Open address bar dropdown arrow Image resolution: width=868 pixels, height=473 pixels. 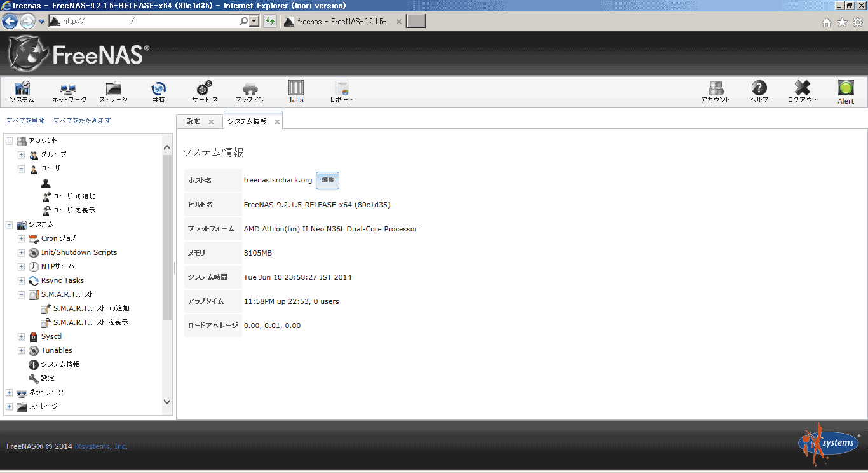(x=254, y=21)
